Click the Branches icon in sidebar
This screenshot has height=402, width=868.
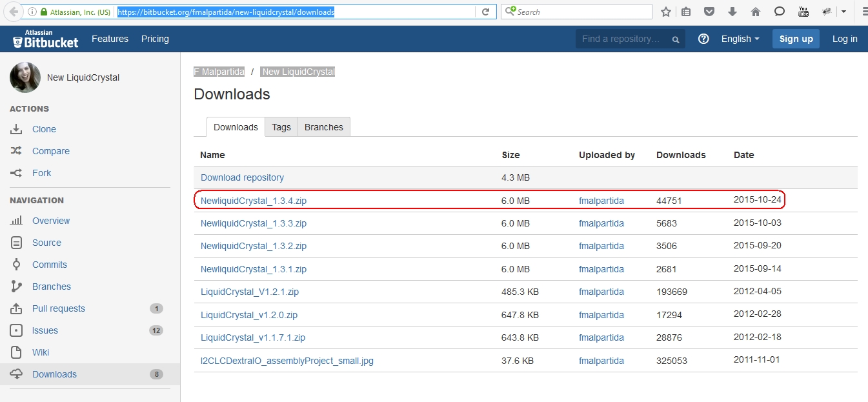[17, 286]
